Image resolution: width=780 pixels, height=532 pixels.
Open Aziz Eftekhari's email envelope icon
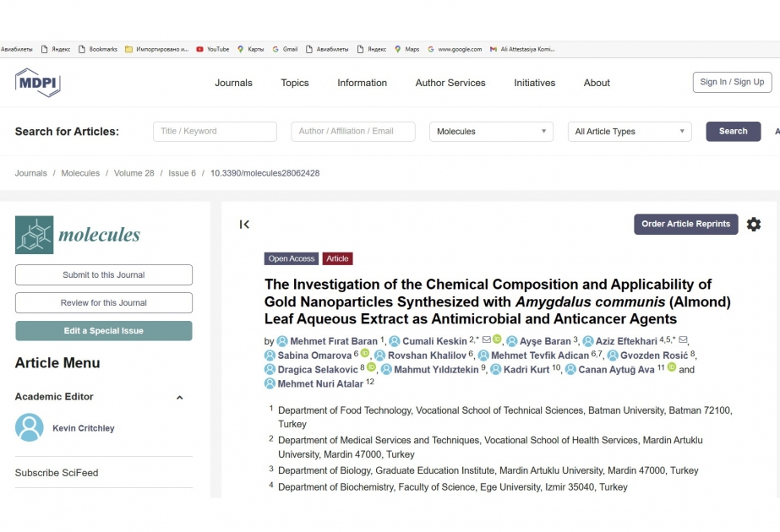click(x=683, y=339)
